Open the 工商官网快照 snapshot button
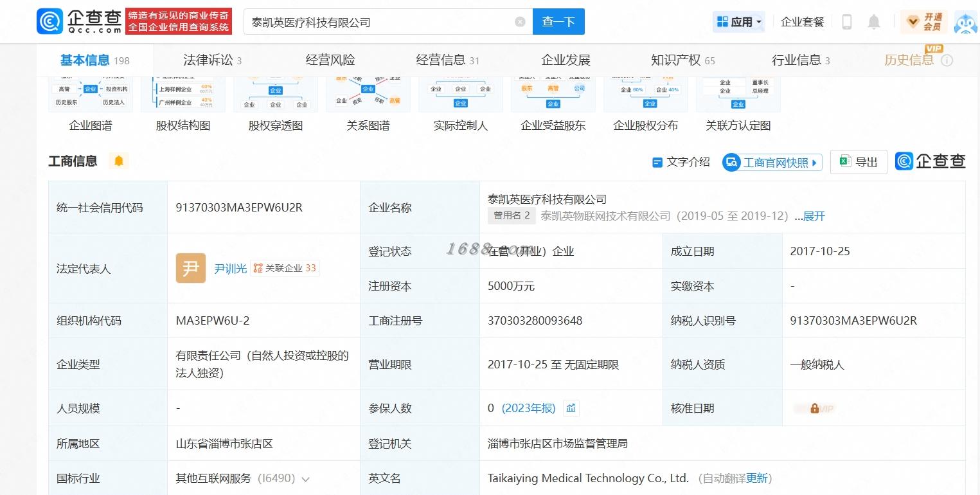Screen dimensions: 980x495 coord(772,163)
